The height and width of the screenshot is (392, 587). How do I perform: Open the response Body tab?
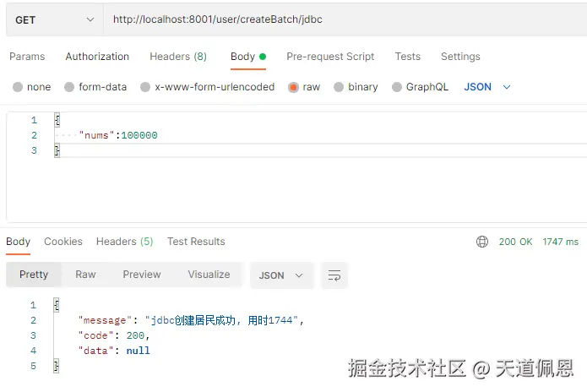pyautogui.click(x=18, y=242)
